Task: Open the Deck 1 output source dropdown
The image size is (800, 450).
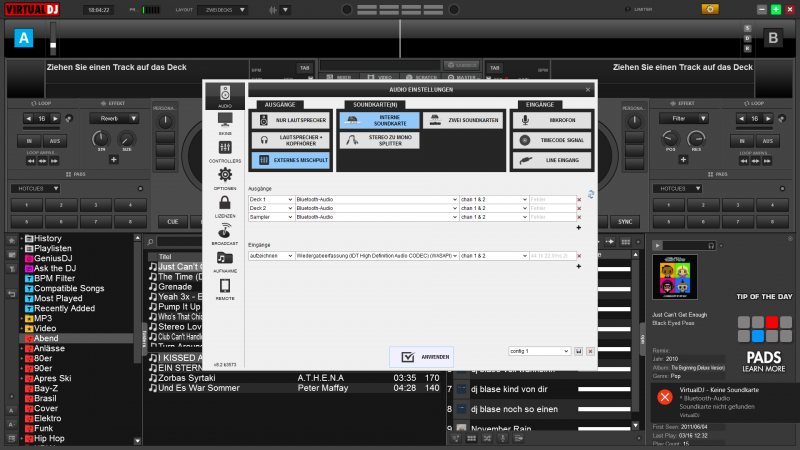Action: [x=271, y=199]
